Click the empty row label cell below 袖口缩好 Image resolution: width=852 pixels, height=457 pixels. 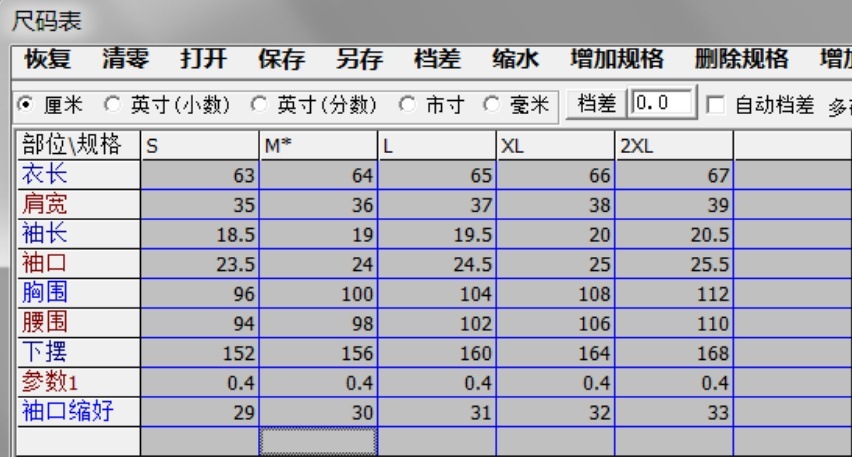tap(79, 442)
